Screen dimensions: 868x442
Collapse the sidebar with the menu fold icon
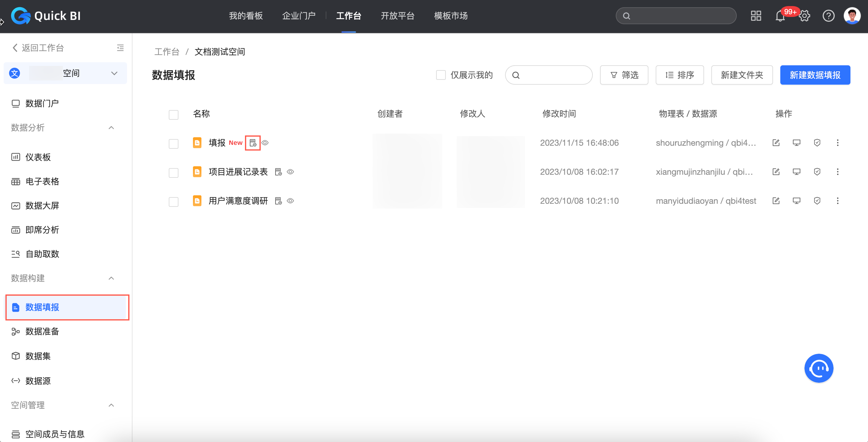(120, 48)
